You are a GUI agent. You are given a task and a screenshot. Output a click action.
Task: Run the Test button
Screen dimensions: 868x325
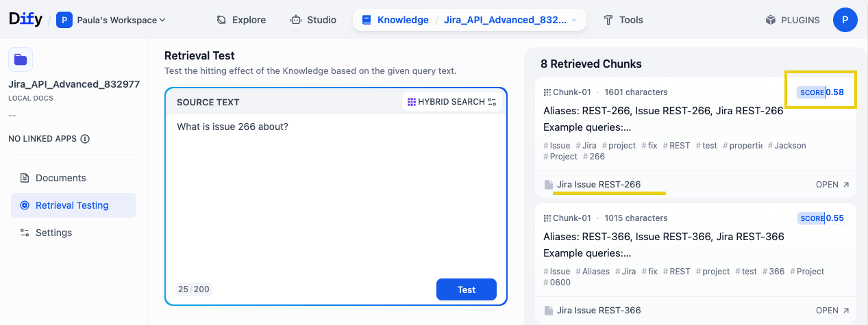coord(467,289)
